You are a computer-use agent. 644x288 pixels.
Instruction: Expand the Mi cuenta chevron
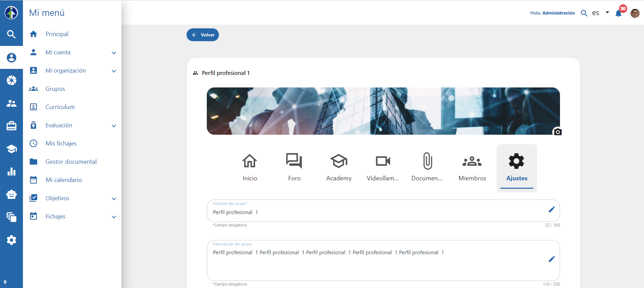coord(114,53)
